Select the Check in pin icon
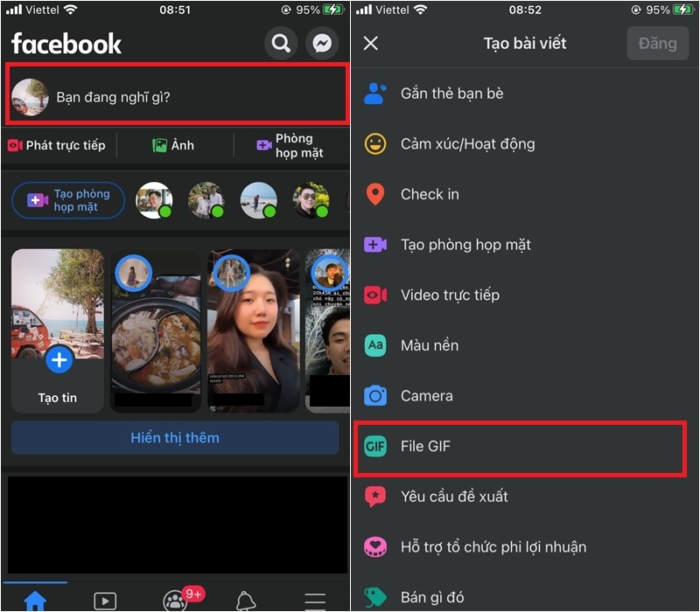 tap(375, 194)
